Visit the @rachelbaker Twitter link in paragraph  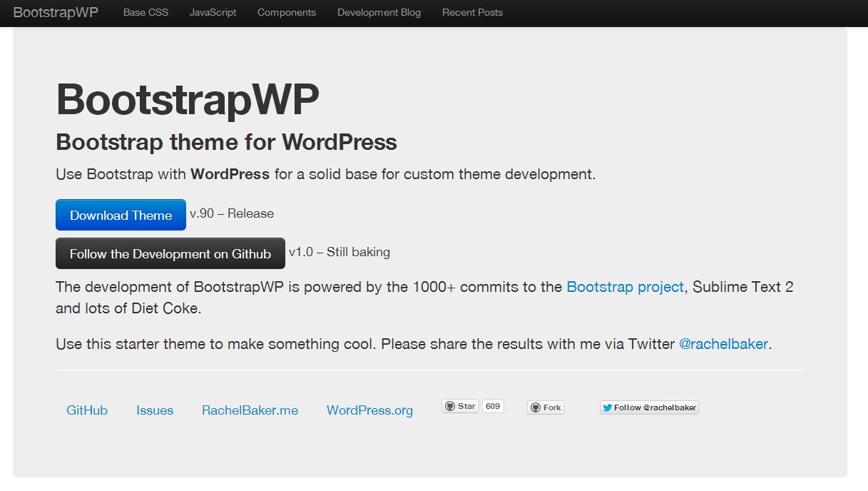pos(723,344)
